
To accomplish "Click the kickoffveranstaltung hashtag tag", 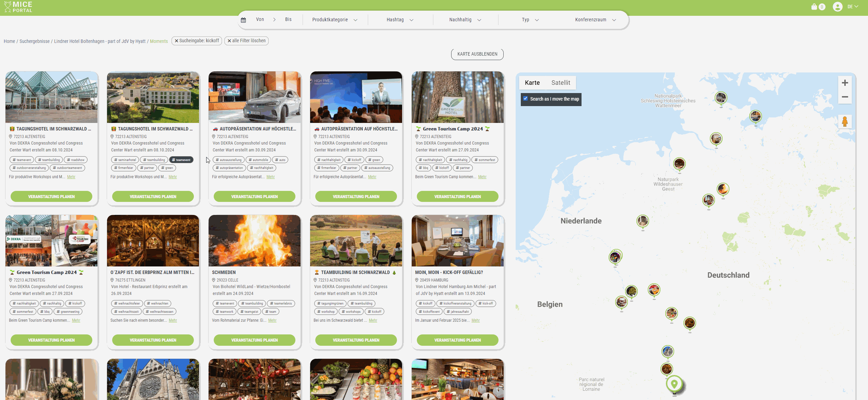I will [455, 304].
